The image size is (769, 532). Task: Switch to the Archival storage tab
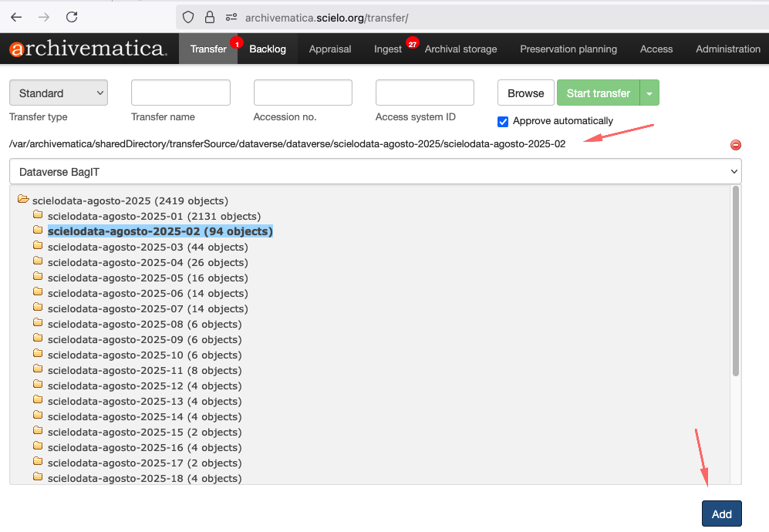pyautogui.click(x=460, y=49)
